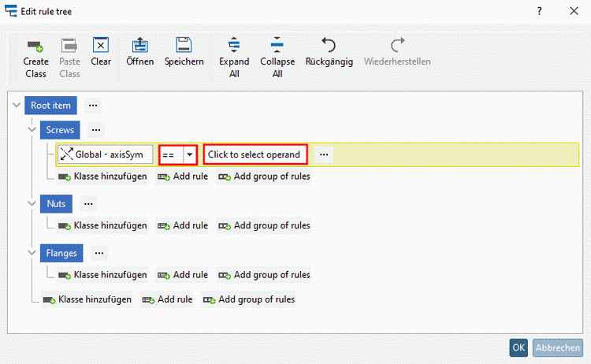
Task: Close the Edit rule tree dialog
Action: click(x=574, y=11)
